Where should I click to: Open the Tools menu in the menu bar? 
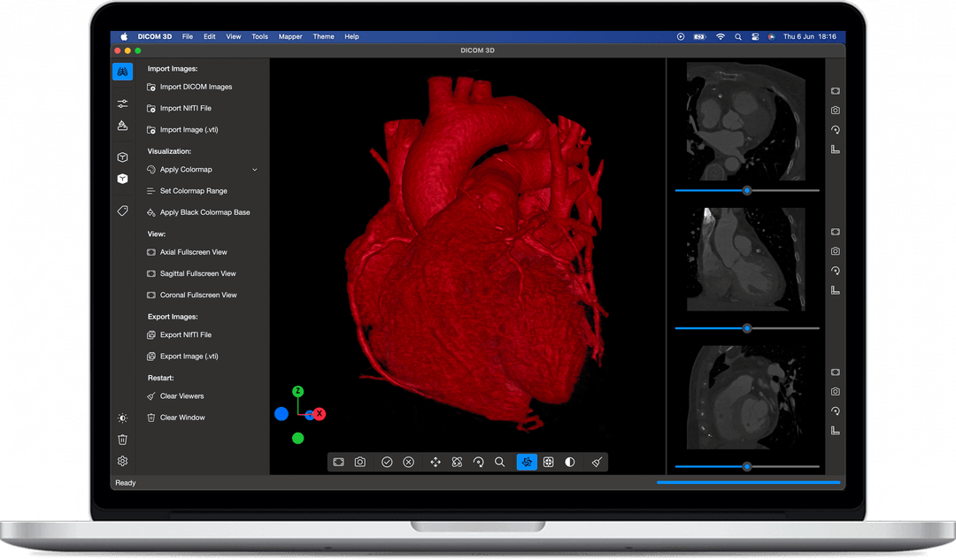[x=259, y=36]
